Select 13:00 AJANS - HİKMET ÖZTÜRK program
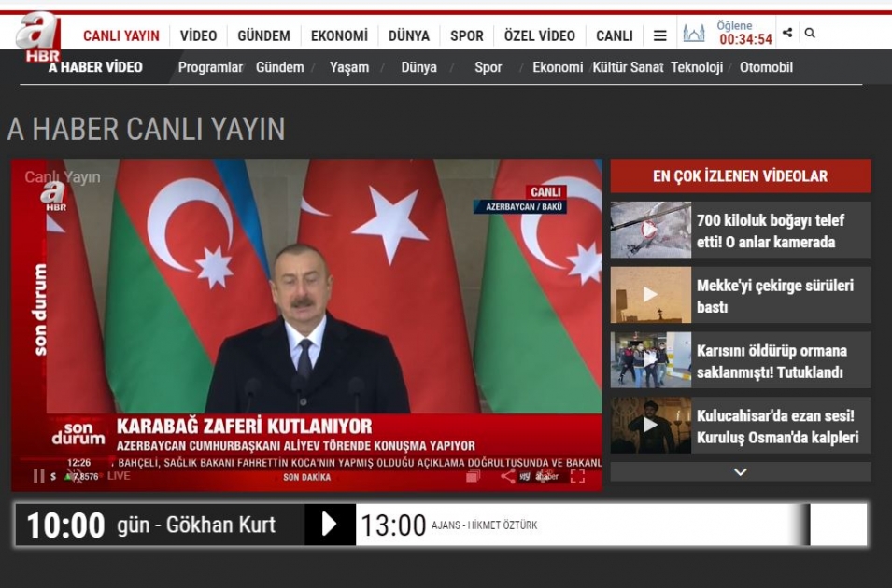The height and width of the screenshot is (588, 892). click(449, 525)
